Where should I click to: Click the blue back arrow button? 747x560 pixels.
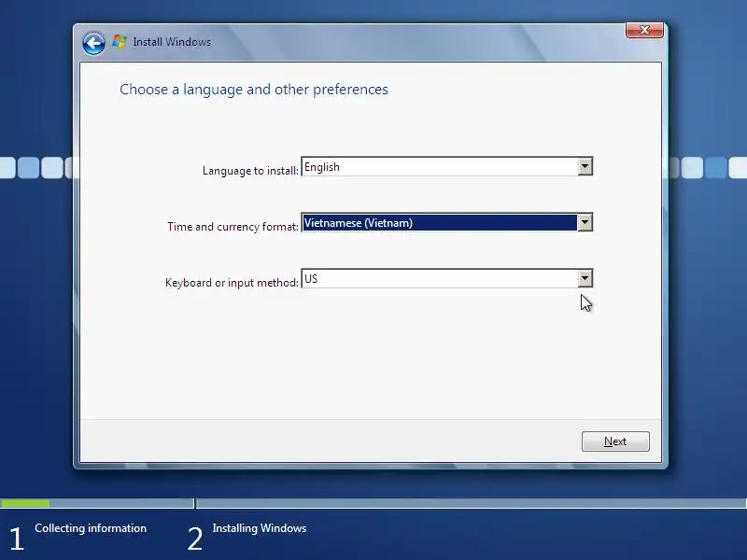click(x=93, y=43)
